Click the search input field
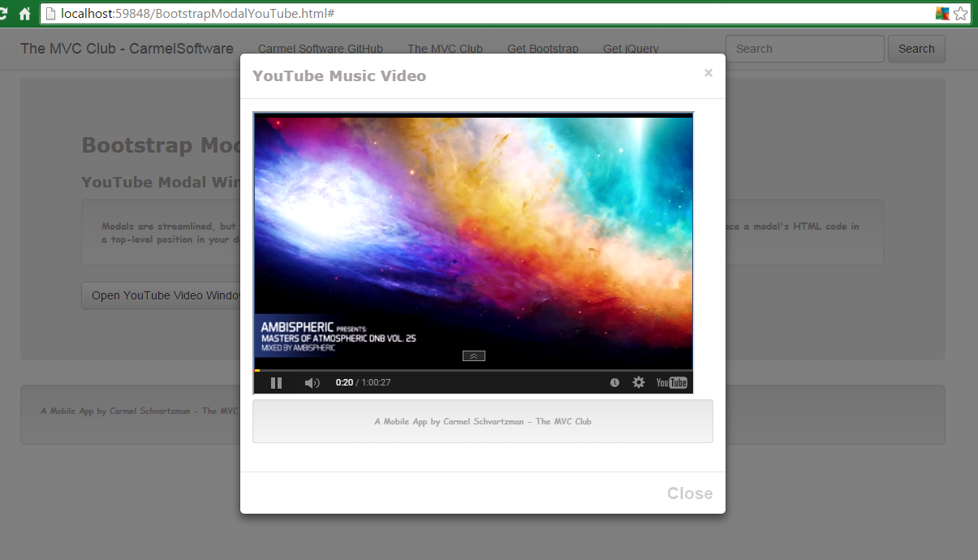 point(804,49)
